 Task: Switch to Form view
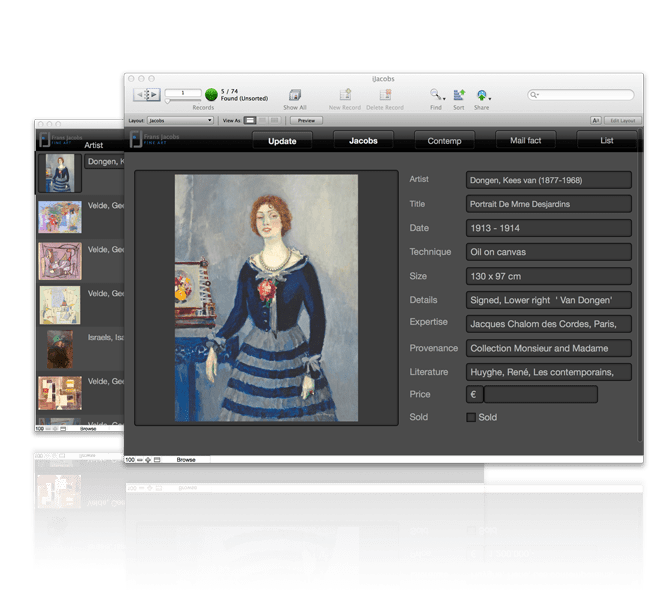pyautogui.click(x=250, y=120)
